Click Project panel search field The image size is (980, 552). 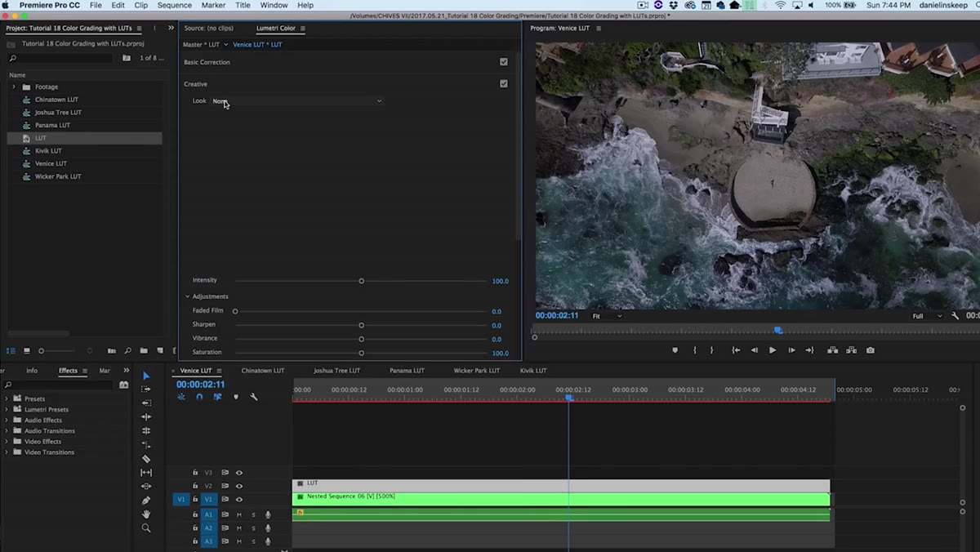[61, 58]
